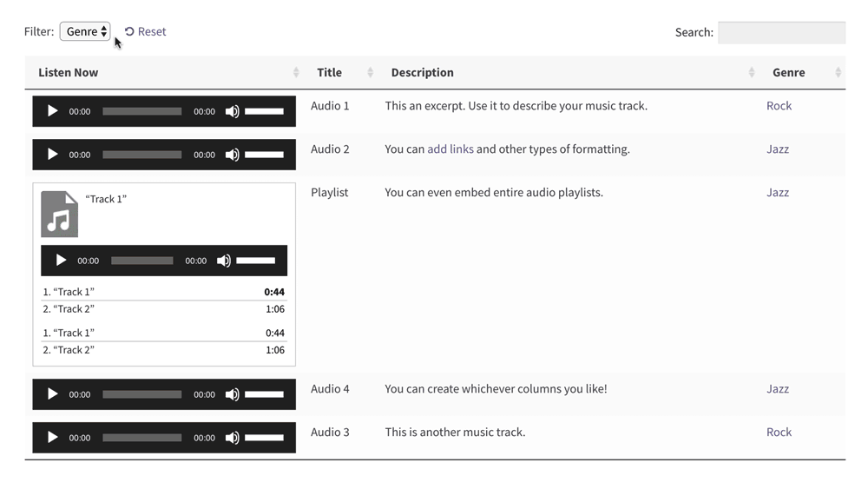Click 'This an excerpt' description text

pos(516,106)
